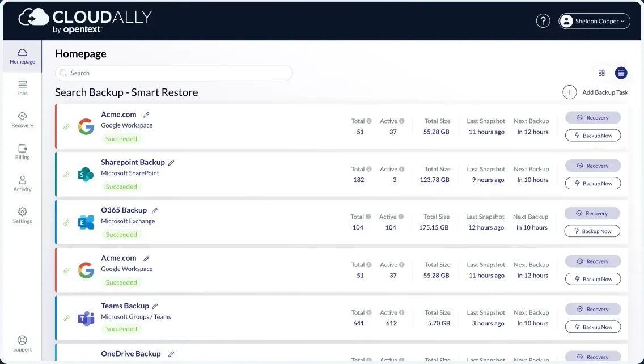The image size is (644, 364).
Task: Open the Sharepoint Backup title link
Action: (x=133, y=162)
